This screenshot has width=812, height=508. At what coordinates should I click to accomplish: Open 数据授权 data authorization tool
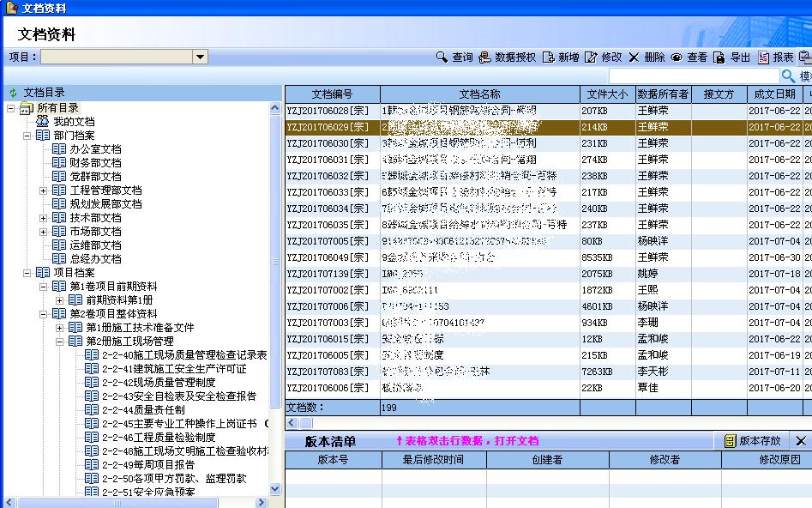coord(485,57)
